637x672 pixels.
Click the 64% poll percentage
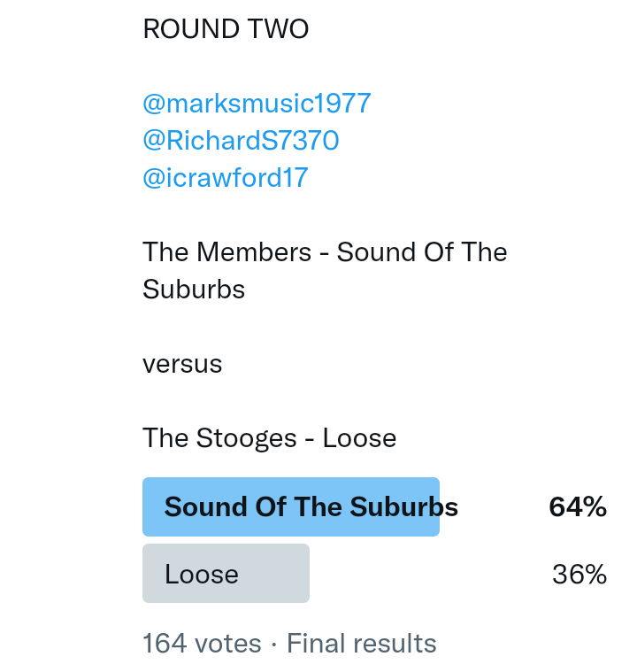[x=577, y=506]
